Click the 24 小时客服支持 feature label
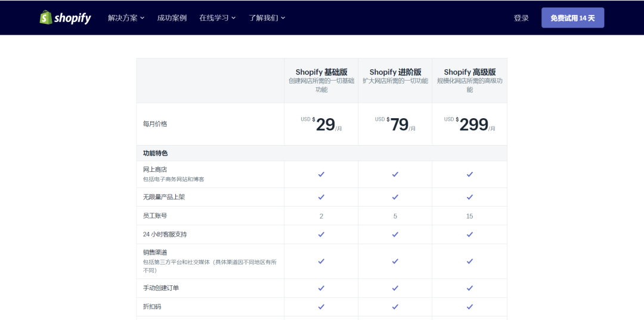The image size is (644, 320). coord(165,235)
